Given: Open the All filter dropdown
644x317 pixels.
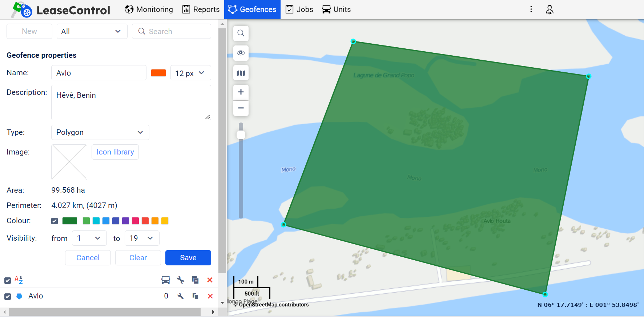Looking at the screenshot, I should point(92,32).
